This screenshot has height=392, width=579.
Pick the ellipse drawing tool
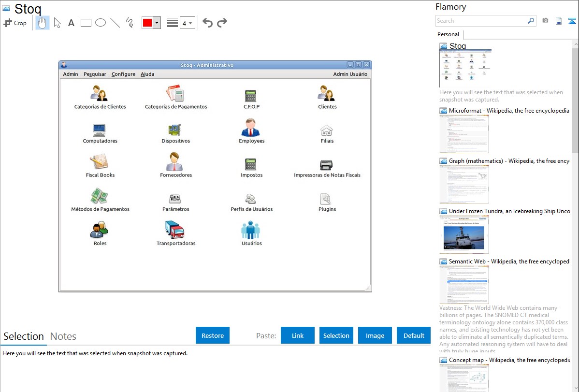101,23
